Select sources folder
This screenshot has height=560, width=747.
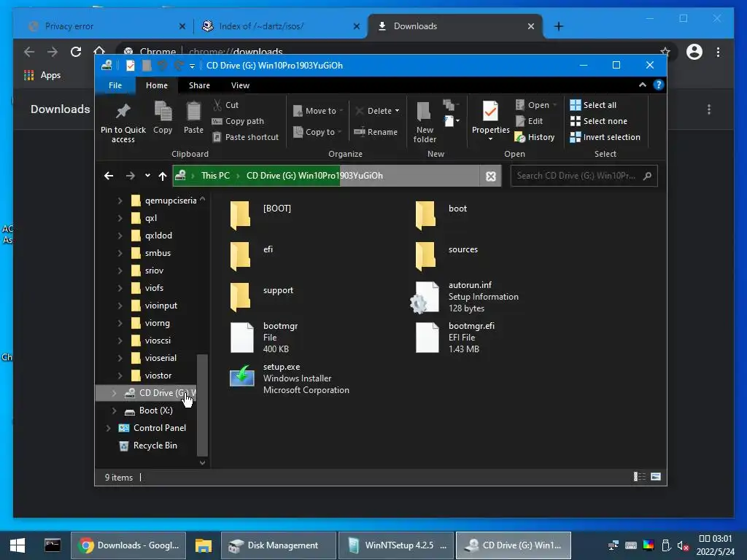point(448,255)
